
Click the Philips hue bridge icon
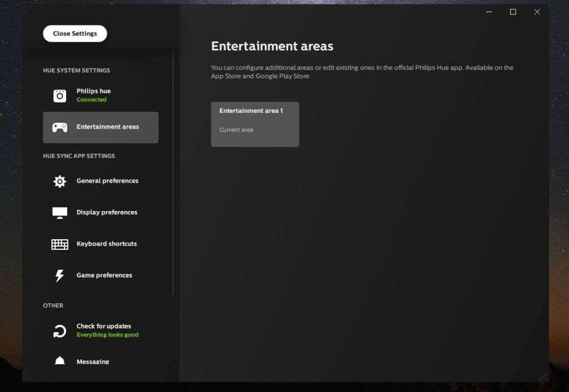click(x=59, y=96)
